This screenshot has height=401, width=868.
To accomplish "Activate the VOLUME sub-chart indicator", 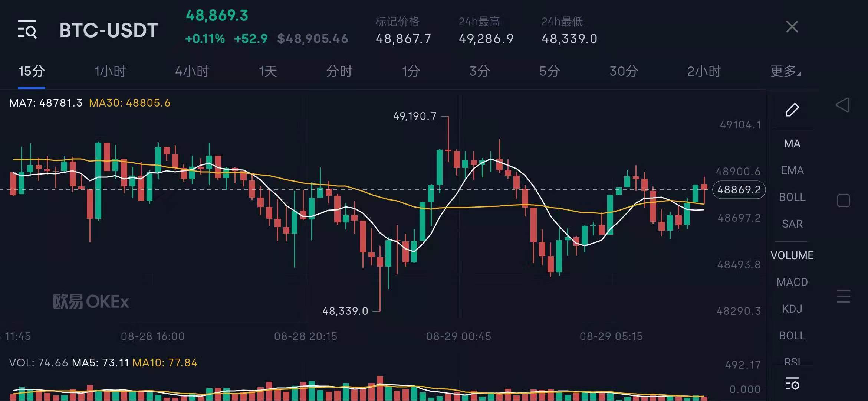I will [792, 255].
